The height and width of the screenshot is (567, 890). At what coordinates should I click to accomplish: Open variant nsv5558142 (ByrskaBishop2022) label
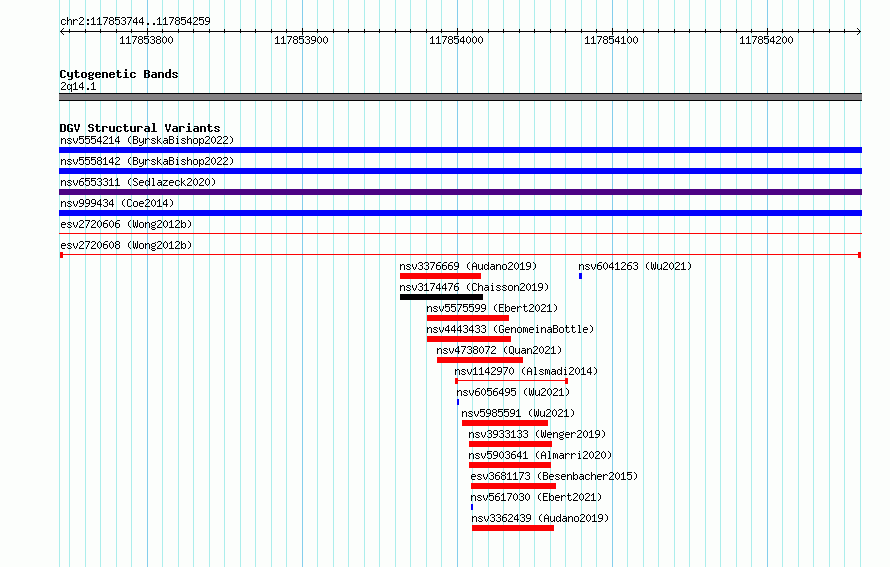pyautogui.click(x=147, y=161)
